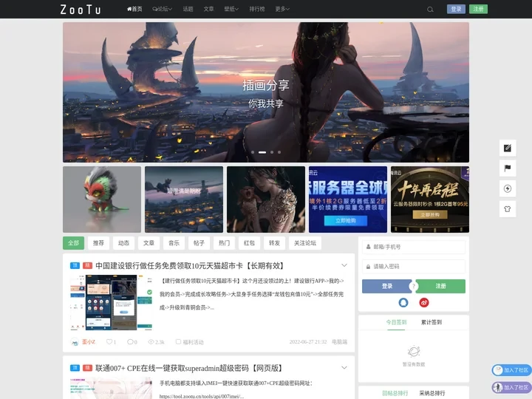Image resolution: width=532 pixels, height=399 pixels.
Task: Click the blue 登录 button in header
Action: coord(456,9)
